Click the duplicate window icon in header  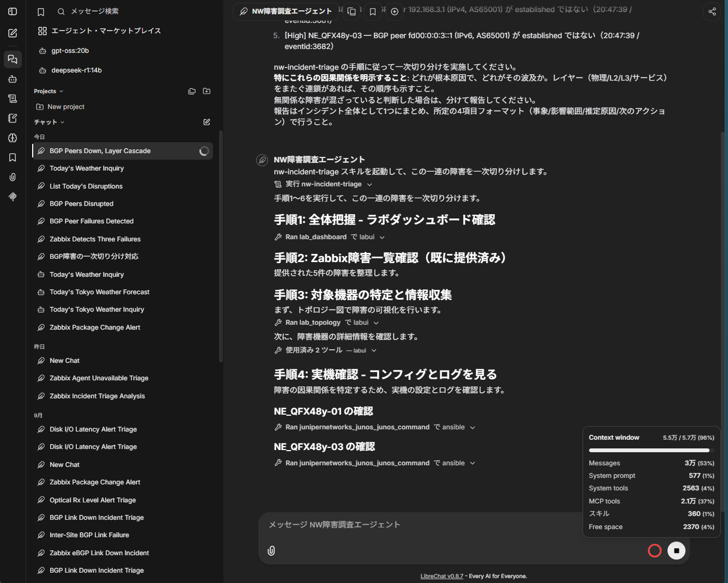pyautogui.click(x=351, y=11)
